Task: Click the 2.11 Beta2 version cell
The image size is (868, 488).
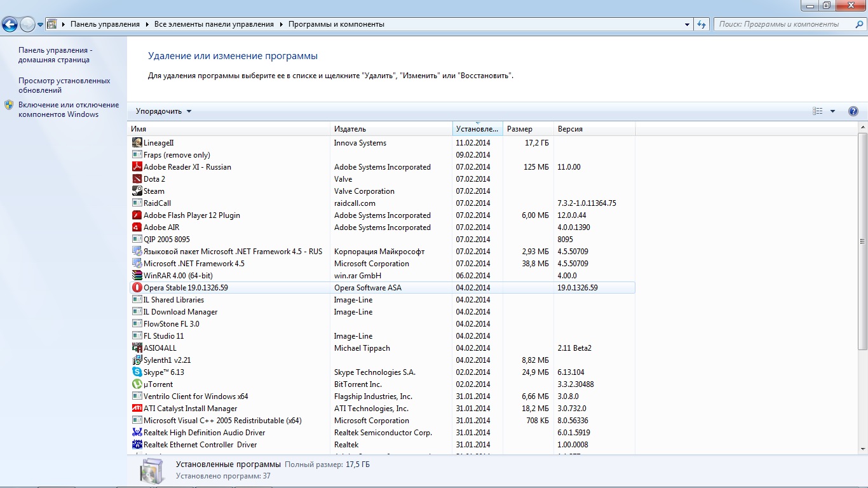Action: 574,348
